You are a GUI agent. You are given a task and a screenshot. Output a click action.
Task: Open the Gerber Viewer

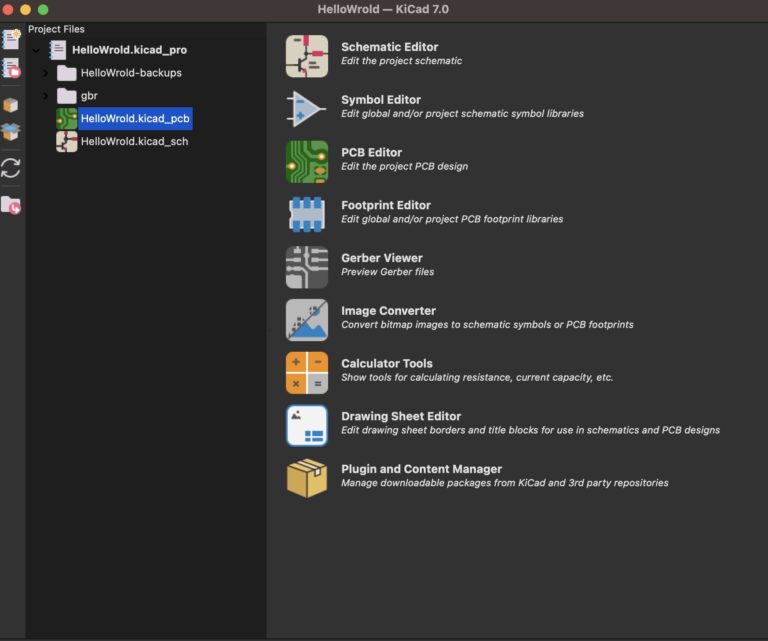click(307, 268)
